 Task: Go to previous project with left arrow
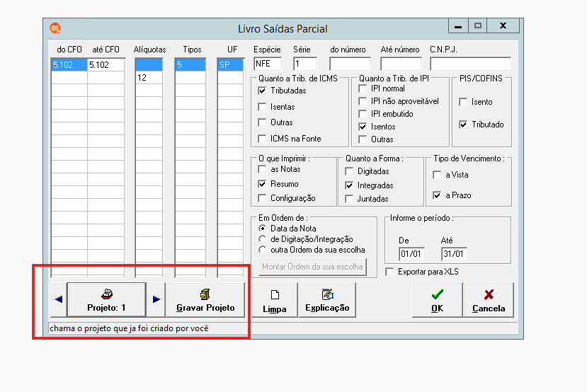58,299
